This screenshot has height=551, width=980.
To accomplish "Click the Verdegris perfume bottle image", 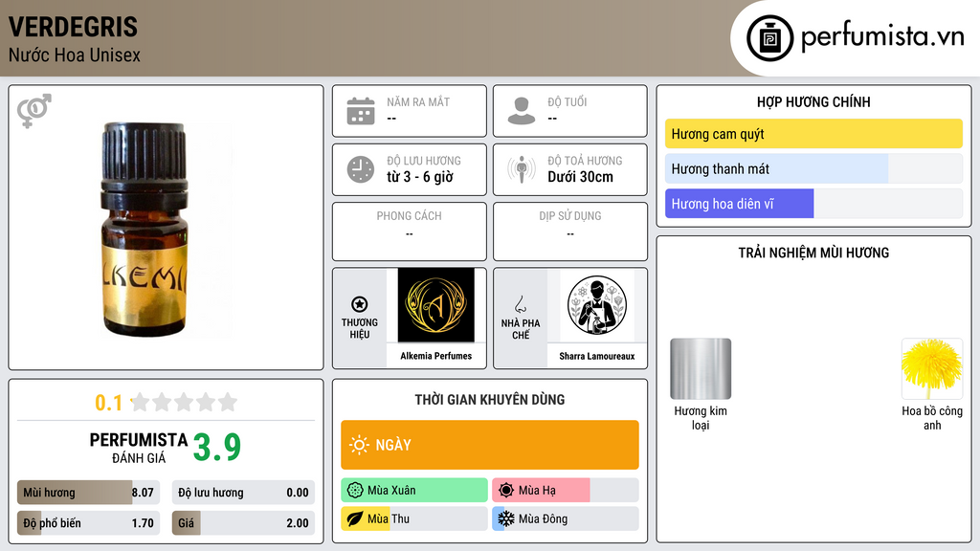I will [145, 230].
